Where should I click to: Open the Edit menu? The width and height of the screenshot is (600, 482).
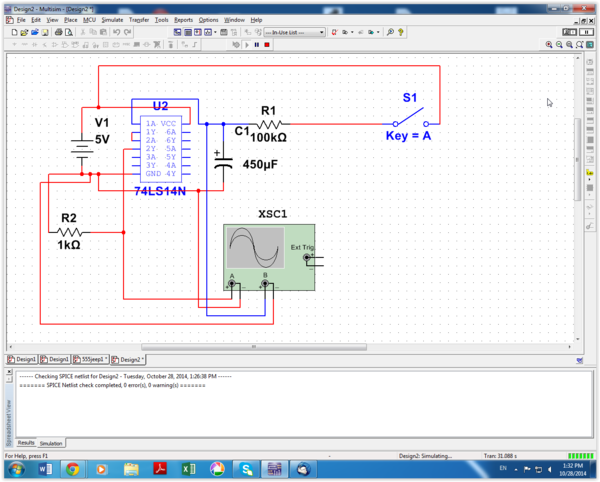(x=36, y=20)
